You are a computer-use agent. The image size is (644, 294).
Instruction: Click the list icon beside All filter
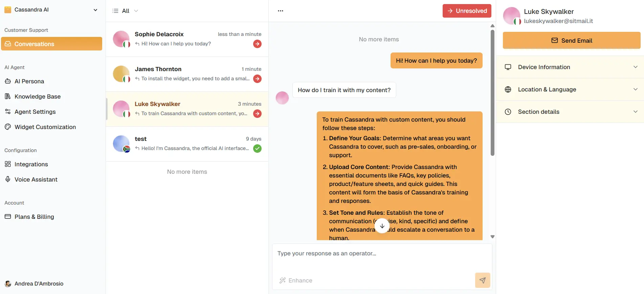(115, 11)
